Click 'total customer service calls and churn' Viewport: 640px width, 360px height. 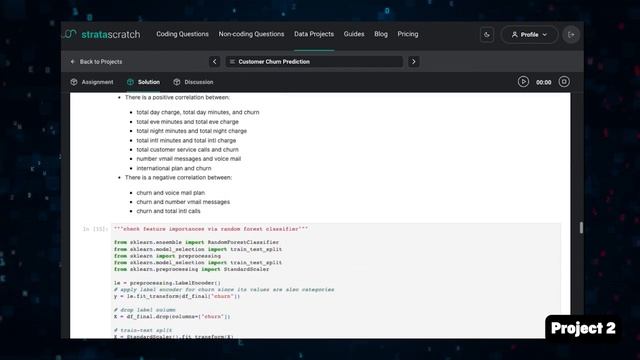click(x=188, y=150)
